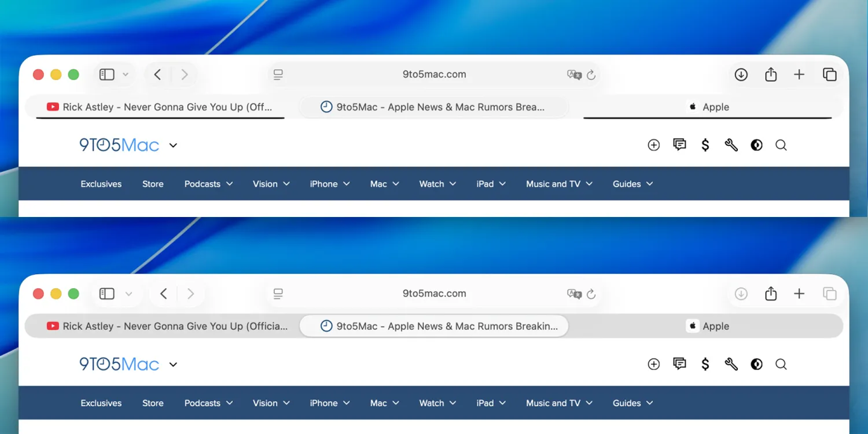
Task: Expand the 9to5Mac sites dropdown chevron
Action: [x=173, y=145]
